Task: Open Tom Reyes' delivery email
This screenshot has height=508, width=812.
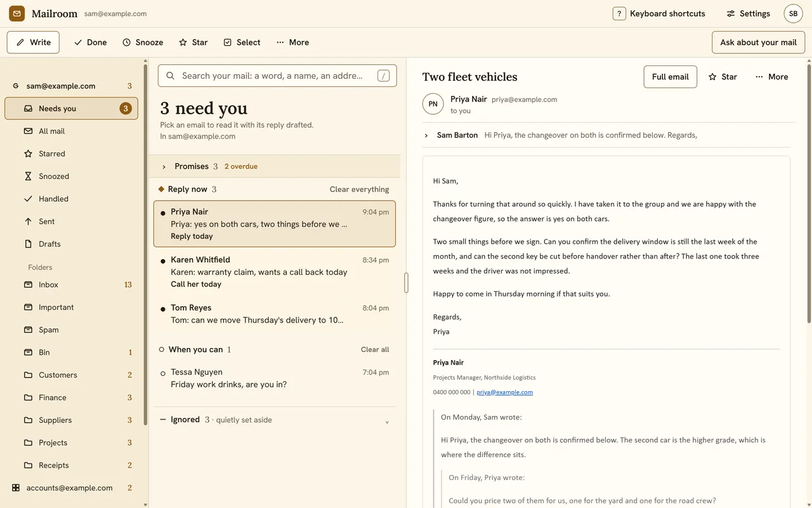Action: pyautogui.click(x=274, y=314)
